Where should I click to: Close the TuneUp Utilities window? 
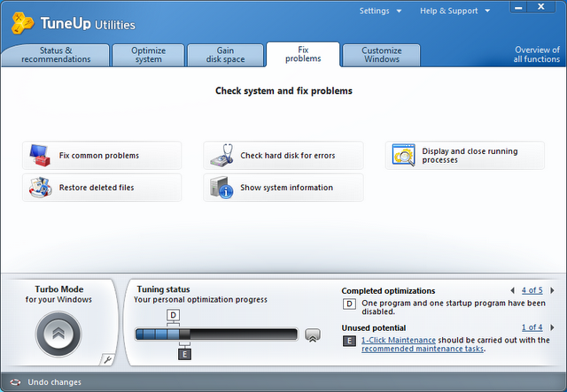[541, 7]
